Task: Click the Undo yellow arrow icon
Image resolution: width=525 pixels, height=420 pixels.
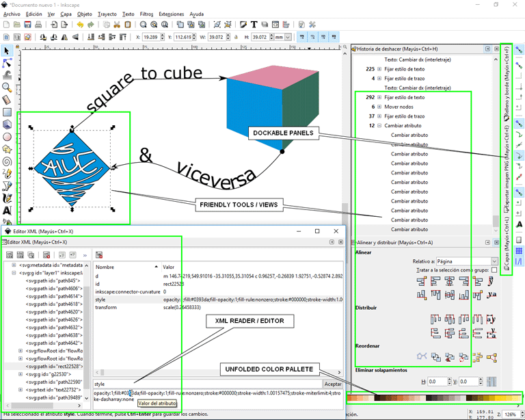Action: point(80,25)
